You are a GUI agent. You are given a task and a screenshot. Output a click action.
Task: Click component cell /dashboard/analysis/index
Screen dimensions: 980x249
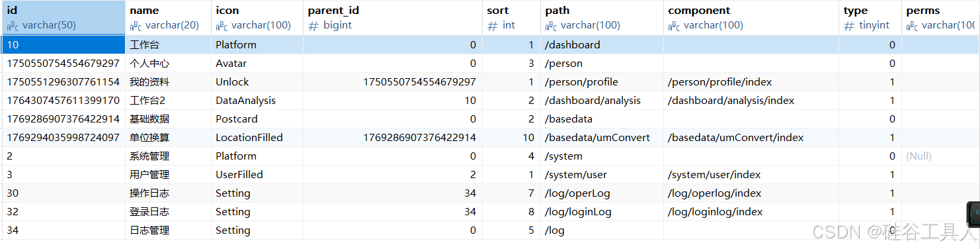[x=751, y=101]
